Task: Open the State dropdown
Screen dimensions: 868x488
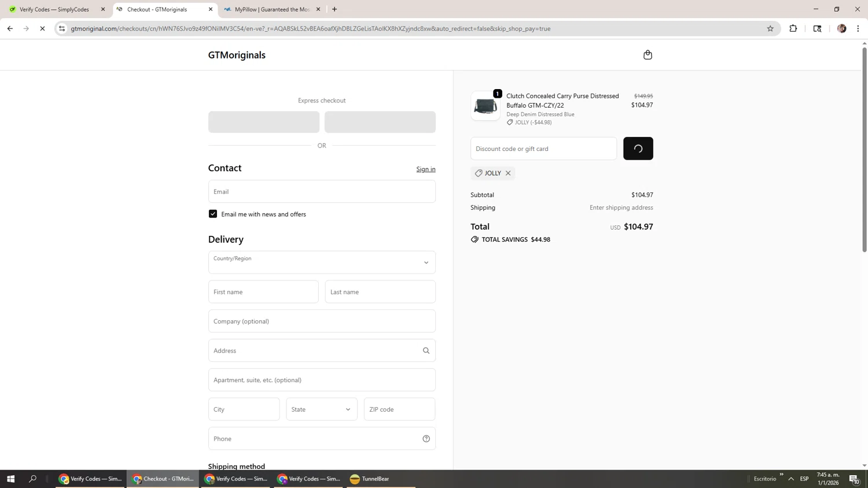Action: (322, 409)
